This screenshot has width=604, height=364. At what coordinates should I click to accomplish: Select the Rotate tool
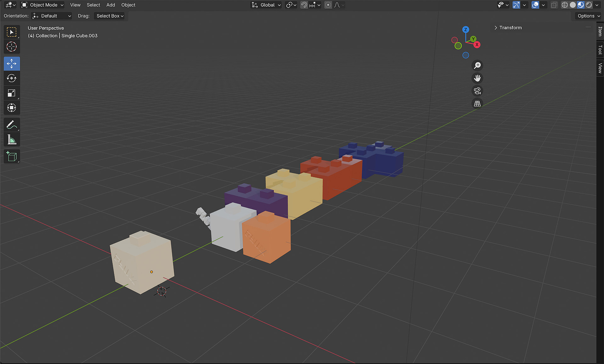click(12, 78)
